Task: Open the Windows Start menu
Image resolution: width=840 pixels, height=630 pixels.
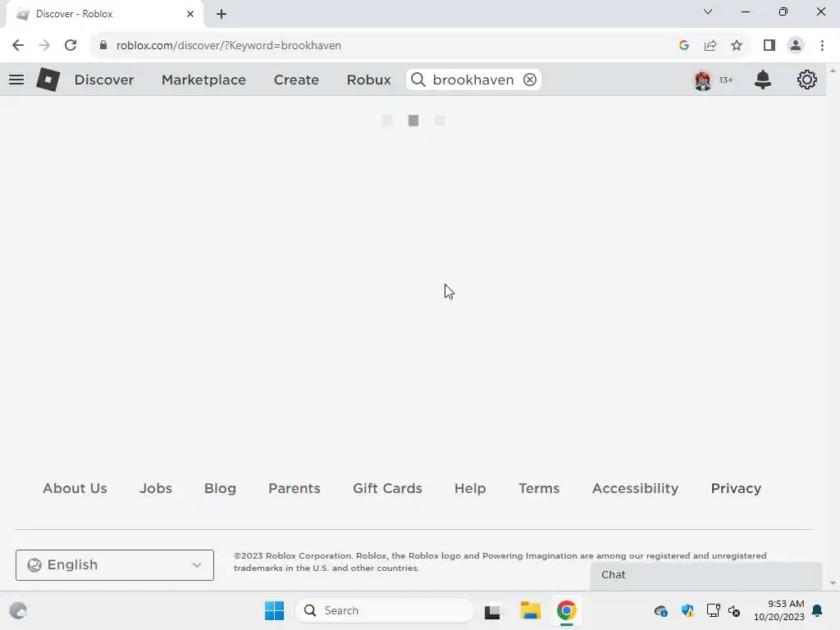Action: 274,610
